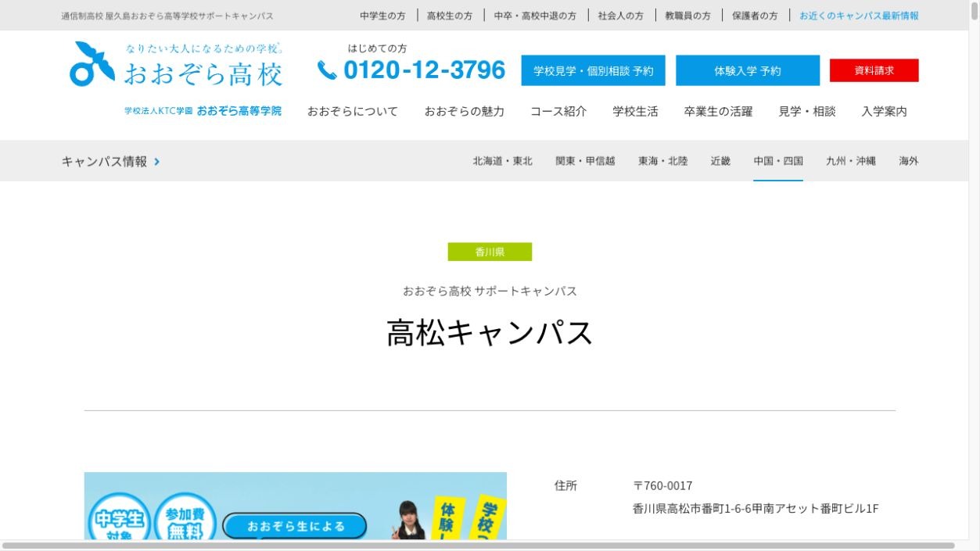Select 九州・沖縄 region tab
980x551 pixels.
[851, 161]
